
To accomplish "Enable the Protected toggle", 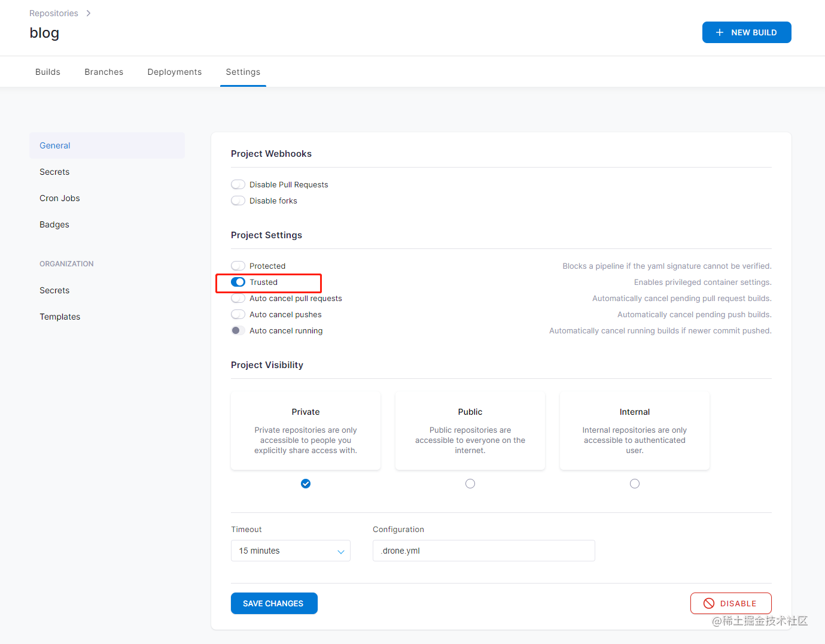I will pyautogui.click(x=238, y=266).
